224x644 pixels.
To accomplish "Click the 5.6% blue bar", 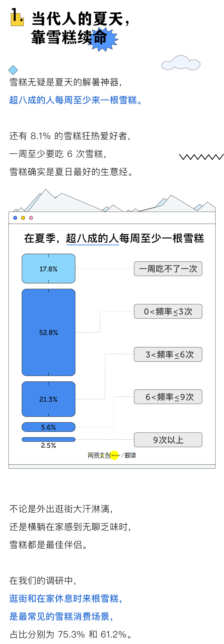I will tap(49, 427).
